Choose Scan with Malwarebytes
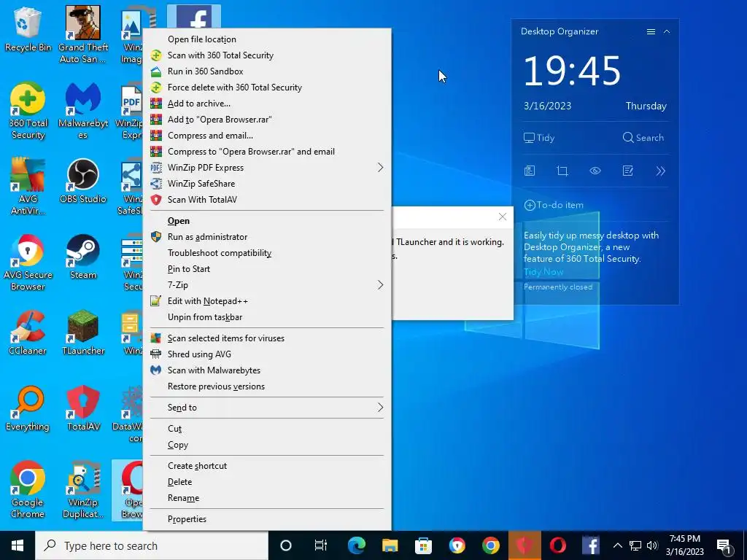 [267, 370]
